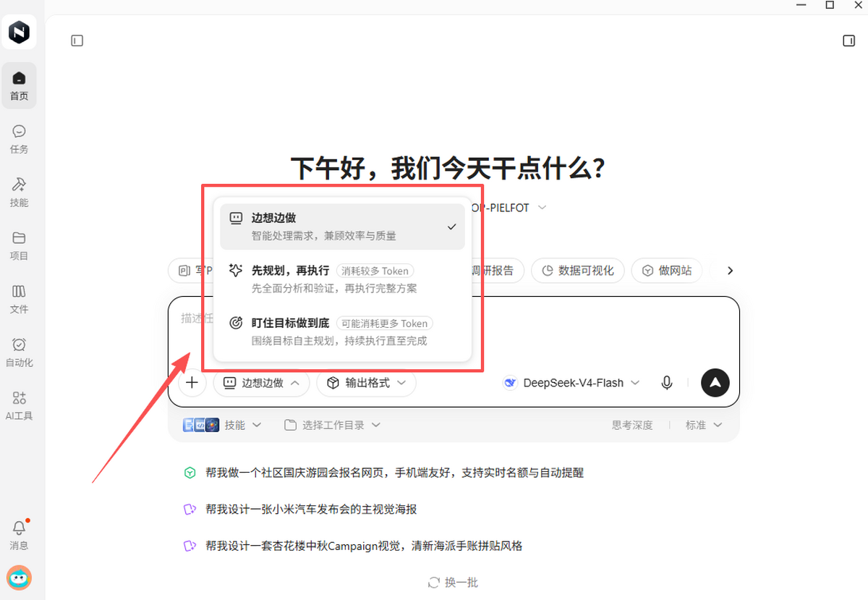Click the 数据可视化 suggestion chip

[x=578, y=271]
